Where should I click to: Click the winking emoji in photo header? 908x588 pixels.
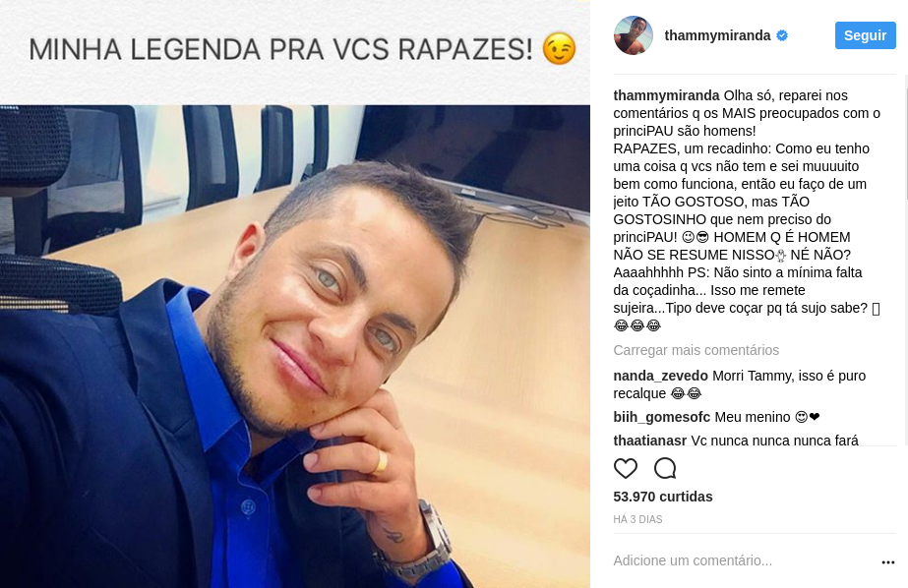559,48
